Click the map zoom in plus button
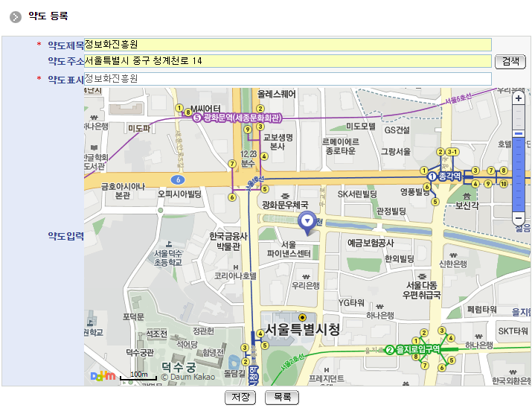Image resolution: width=532 pixels, height=411 pixels. click(x=519, y=98)
